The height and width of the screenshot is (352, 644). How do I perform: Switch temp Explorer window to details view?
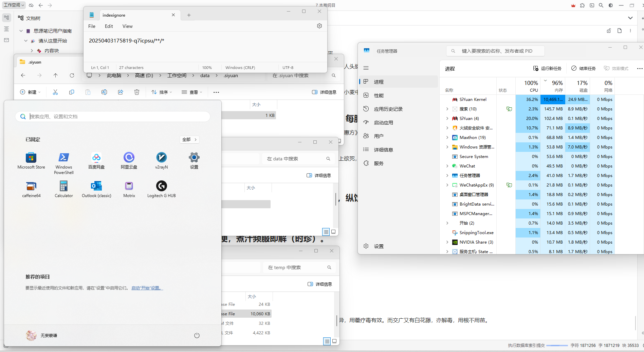[327, 341]
